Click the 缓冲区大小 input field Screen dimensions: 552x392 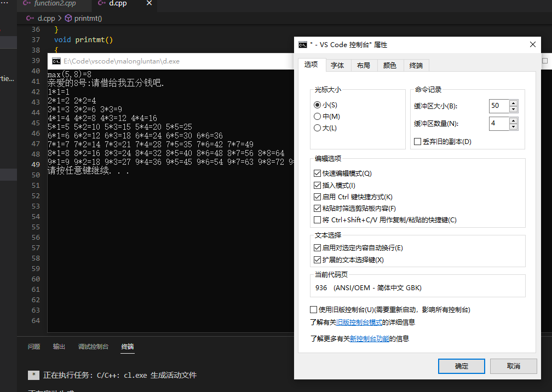[x=499, y=106]
